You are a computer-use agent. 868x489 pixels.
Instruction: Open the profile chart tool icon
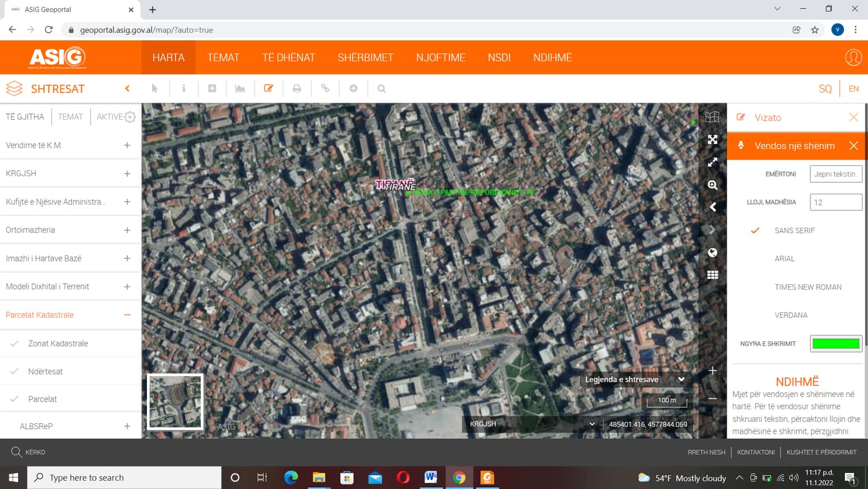click(x=240, y=89)
